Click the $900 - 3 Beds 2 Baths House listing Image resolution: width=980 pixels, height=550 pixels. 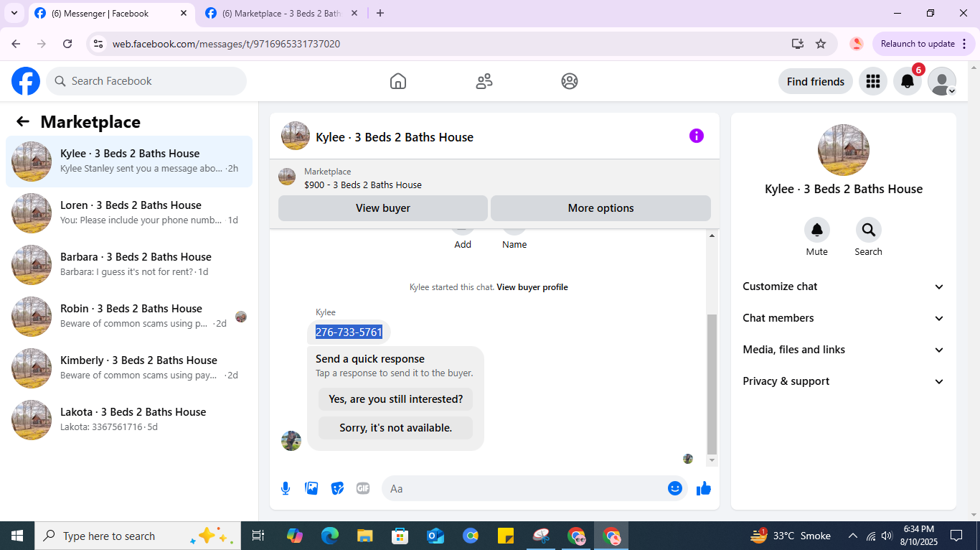click(x=363, y=185)
